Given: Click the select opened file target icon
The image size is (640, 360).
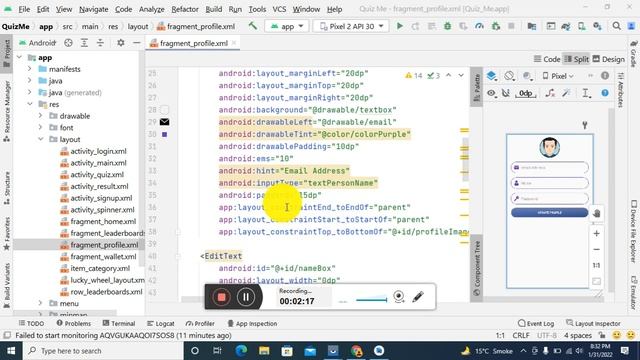Looking at the screenshot, I should [x=68, y=42].
